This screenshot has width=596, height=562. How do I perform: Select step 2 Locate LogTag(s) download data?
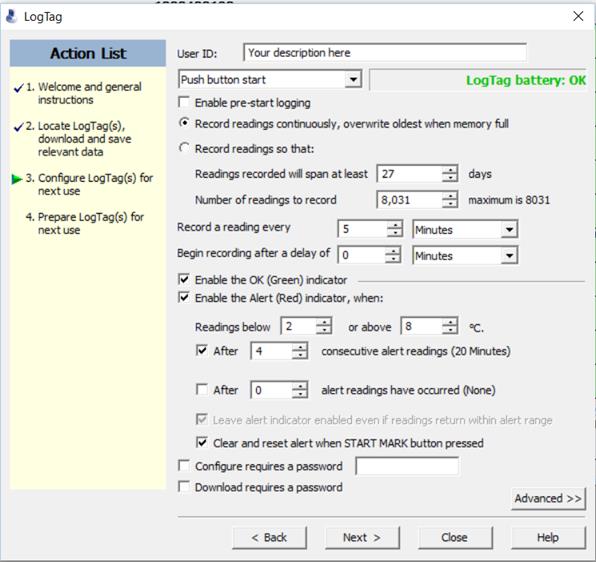[x=79, y=139]
